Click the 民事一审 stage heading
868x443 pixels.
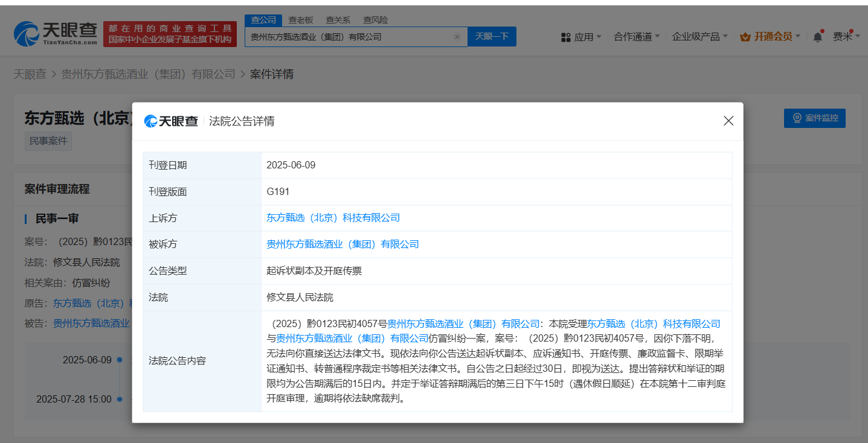coord(57,218)
